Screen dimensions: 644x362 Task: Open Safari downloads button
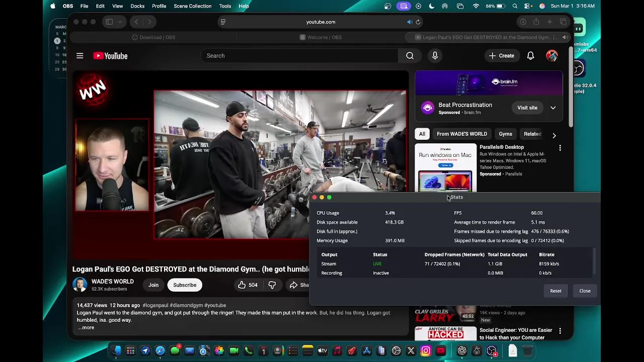523,22
